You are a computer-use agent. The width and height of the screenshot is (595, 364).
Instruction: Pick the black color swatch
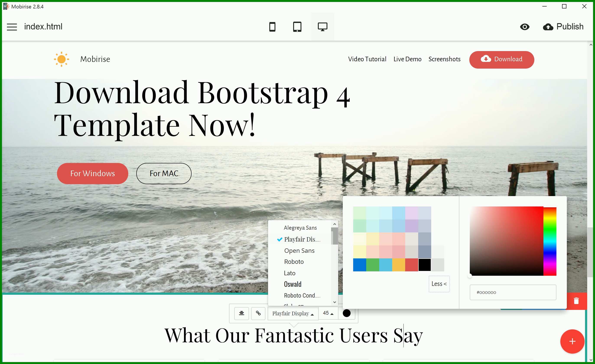(424, 265)
